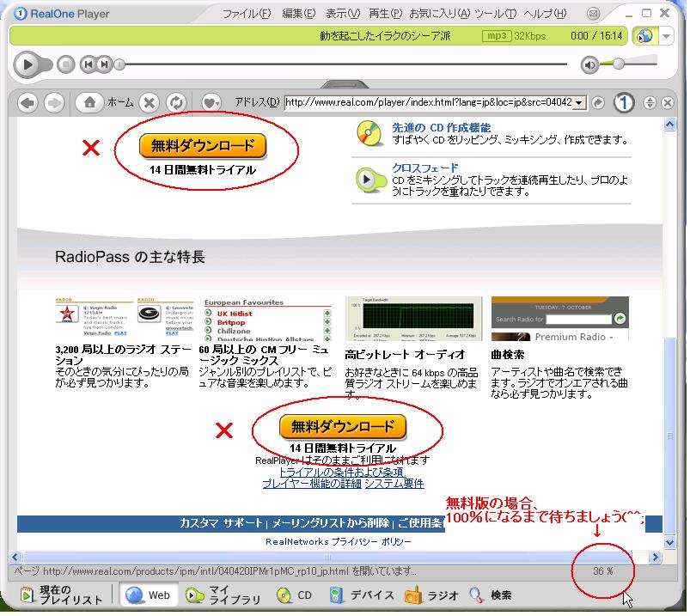Switch to マイライブラリ tab

click(x=223, y=595)
